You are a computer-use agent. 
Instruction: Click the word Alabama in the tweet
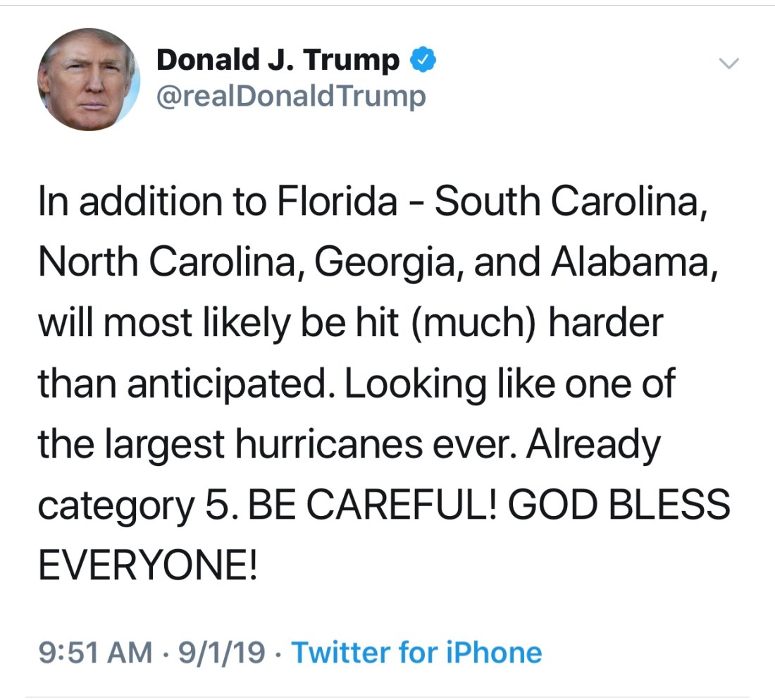coord(628,263)
